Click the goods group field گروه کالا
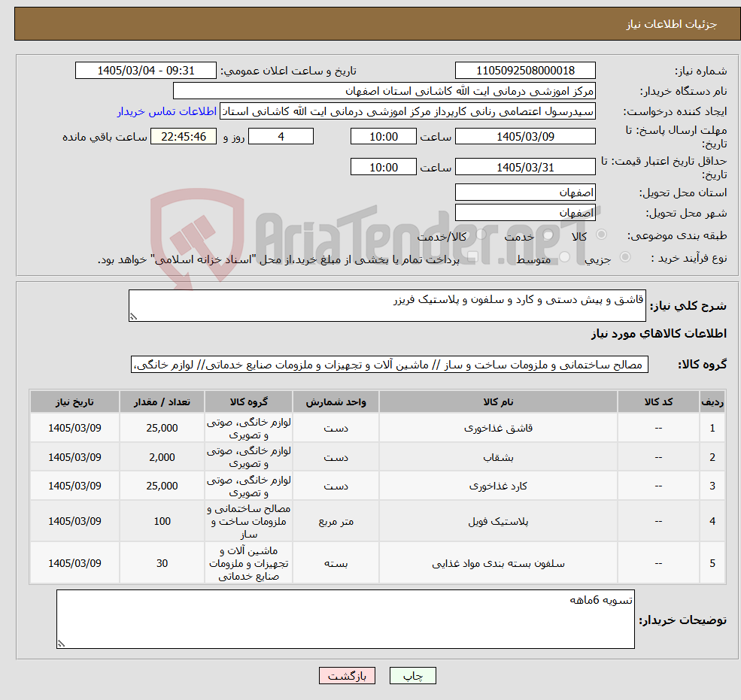The image size is (741, 700). (390, 365)
